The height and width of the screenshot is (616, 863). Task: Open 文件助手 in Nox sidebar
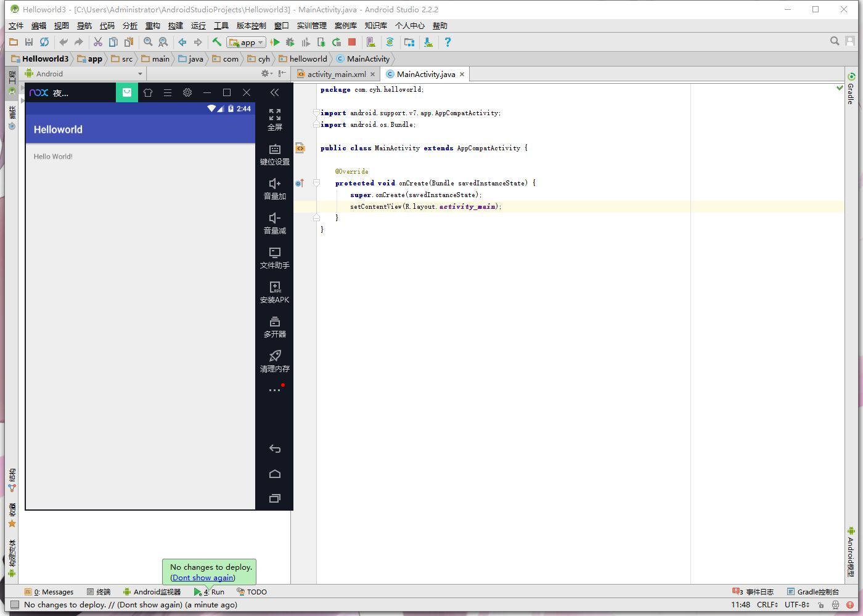(x=275, y=257)
